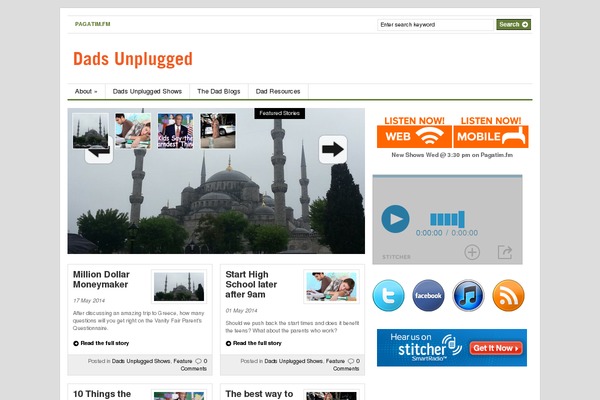Click the 17 May 2014 post date
Screen dimensions: 600x400
coord(89,300)
